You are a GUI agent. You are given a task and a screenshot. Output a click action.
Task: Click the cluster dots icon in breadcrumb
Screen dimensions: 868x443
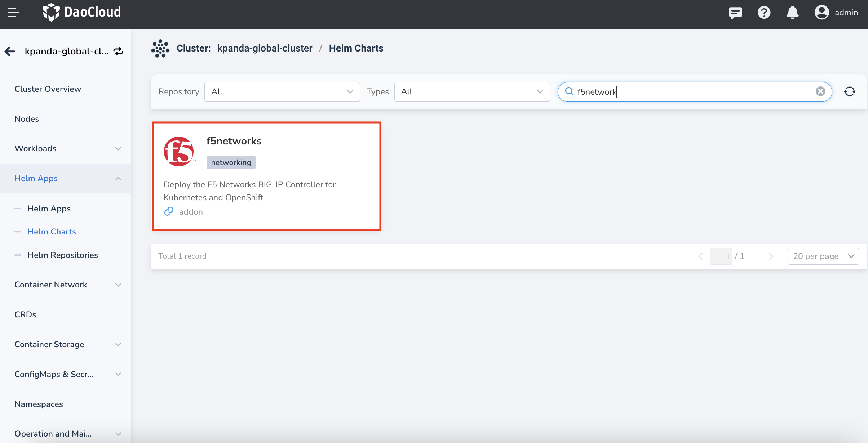point(160,48)
